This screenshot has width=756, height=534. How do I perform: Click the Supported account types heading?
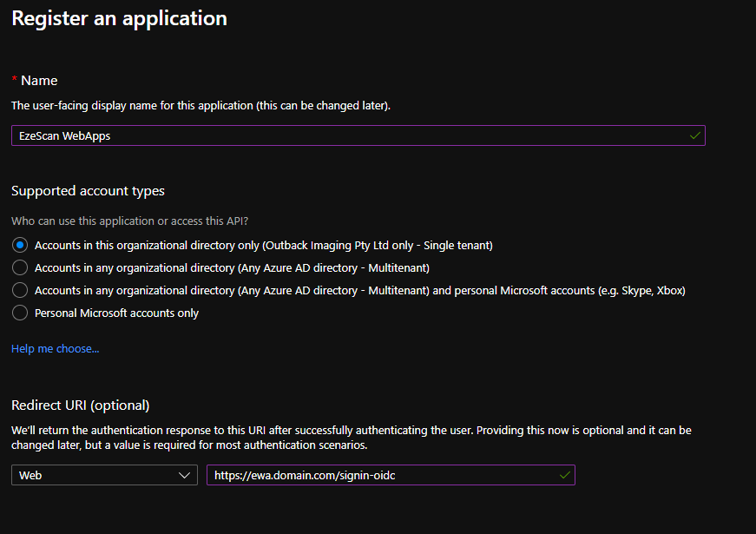(x=88, y=190)
